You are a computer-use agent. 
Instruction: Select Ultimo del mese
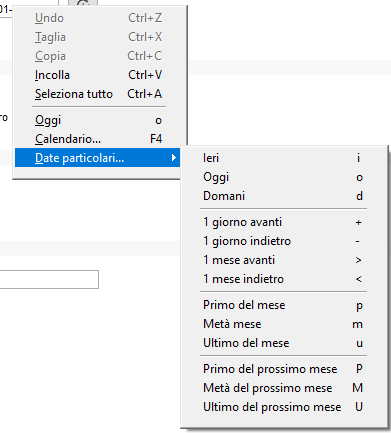point(284,343)
